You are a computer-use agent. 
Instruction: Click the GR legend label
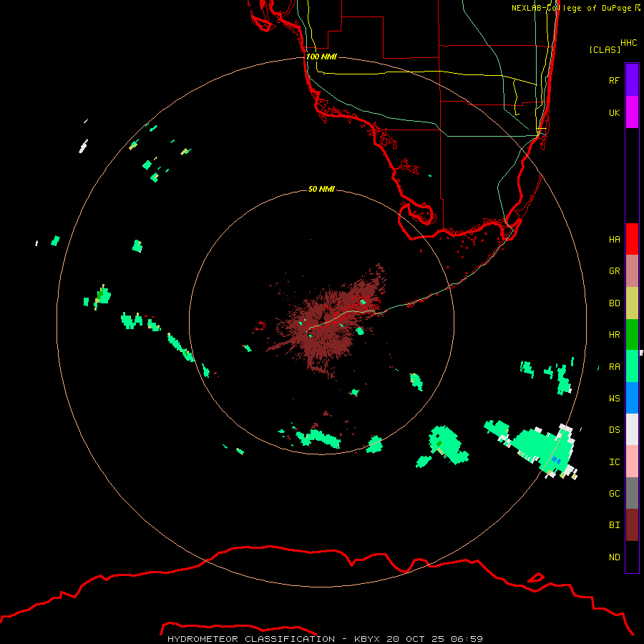click(614, 271)
